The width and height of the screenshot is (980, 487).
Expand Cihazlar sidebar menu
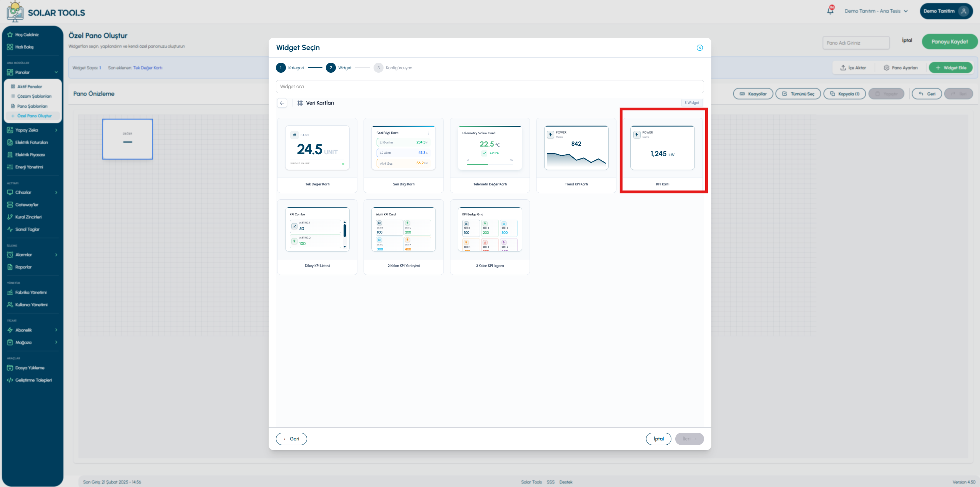point(32,192)
